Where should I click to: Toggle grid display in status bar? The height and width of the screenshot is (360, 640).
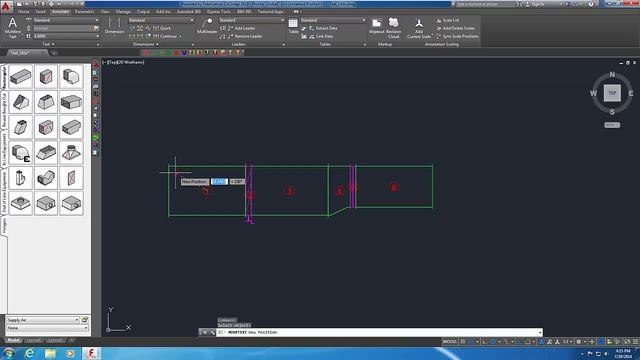[463, 342]
